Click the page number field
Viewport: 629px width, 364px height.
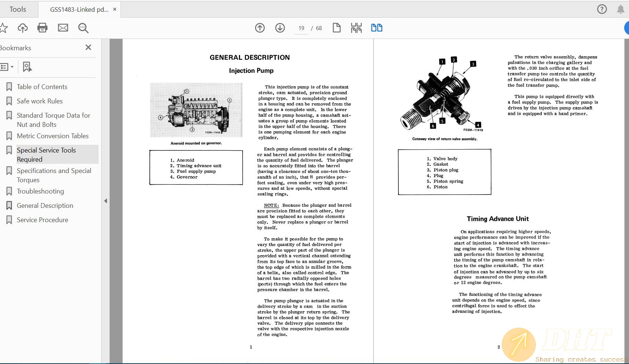301,28
